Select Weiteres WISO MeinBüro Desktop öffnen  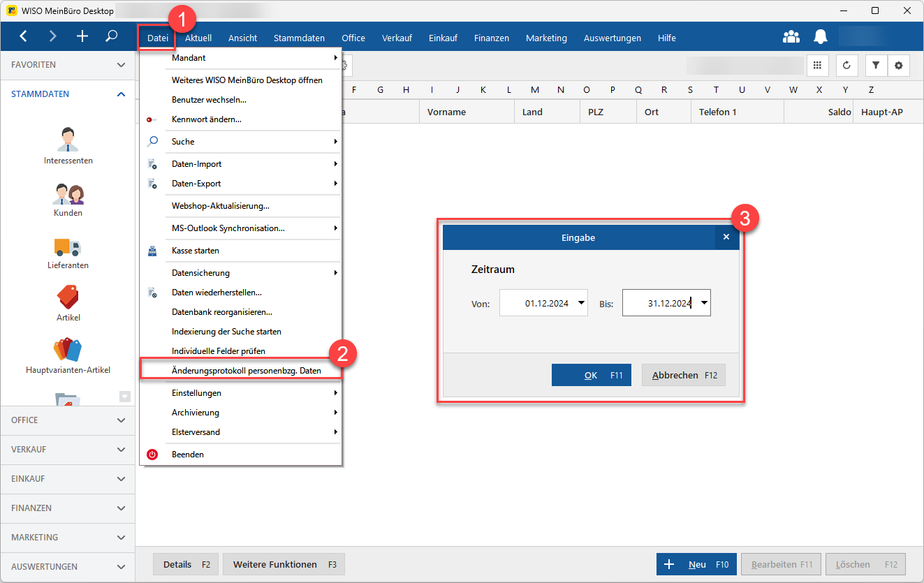[x=241, y=80]
